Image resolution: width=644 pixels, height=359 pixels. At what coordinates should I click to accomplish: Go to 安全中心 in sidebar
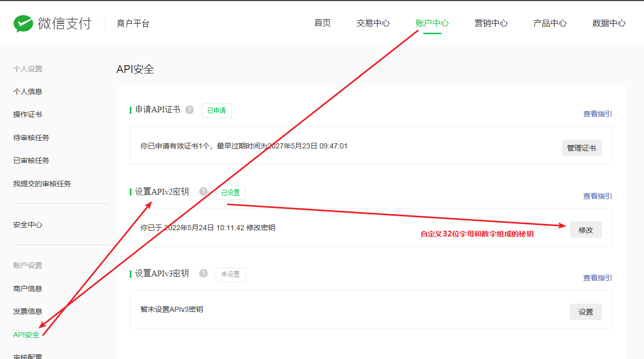pyautogui.click(x=27, y=225)
